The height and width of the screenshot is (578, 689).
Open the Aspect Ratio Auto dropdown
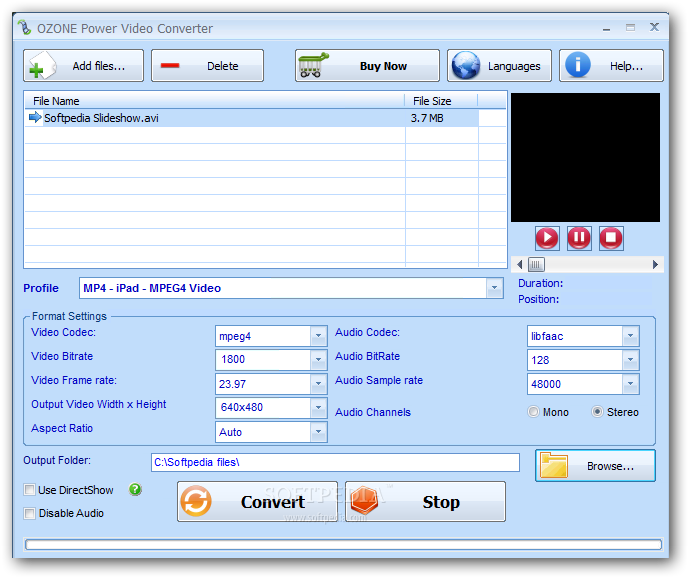click(x=318, y=432)
